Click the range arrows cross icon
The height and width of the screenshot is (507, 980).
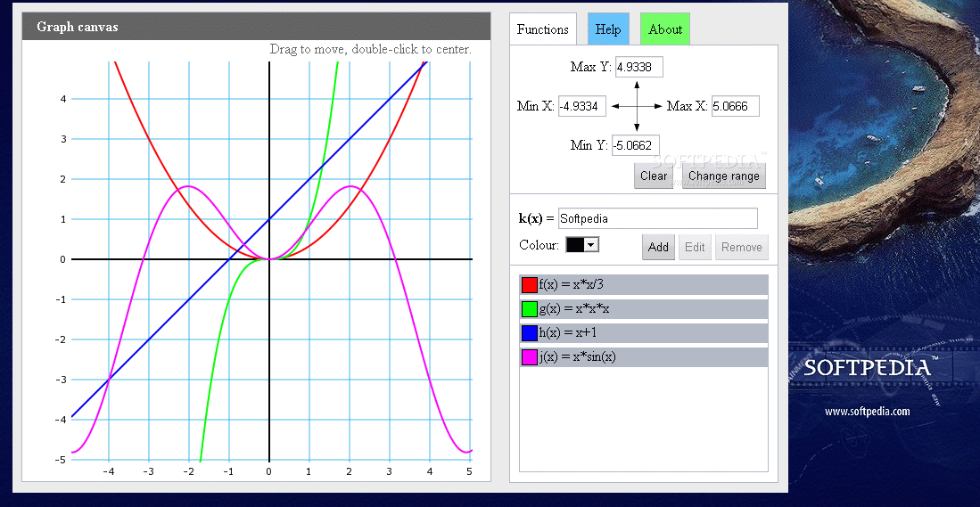tap(637, 106)
